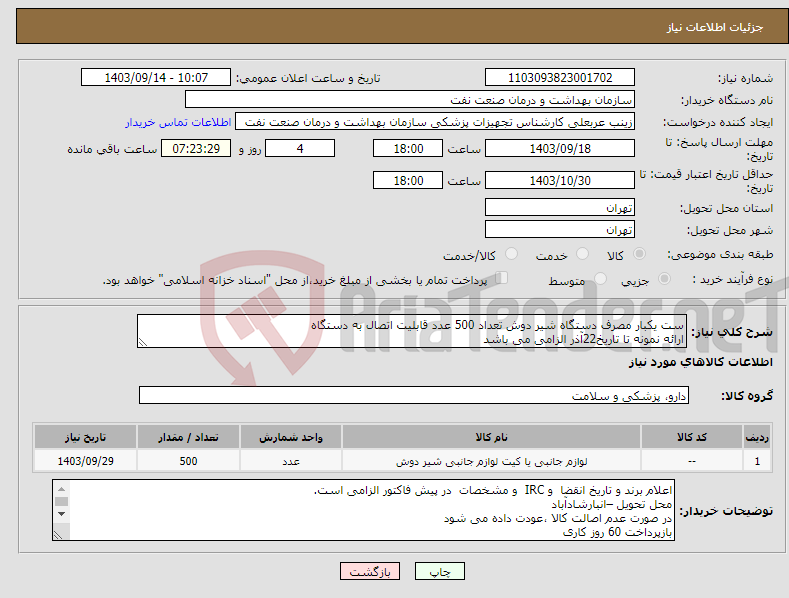Click the buyer notes scrollbar up arrow

(x=61, y=489)
